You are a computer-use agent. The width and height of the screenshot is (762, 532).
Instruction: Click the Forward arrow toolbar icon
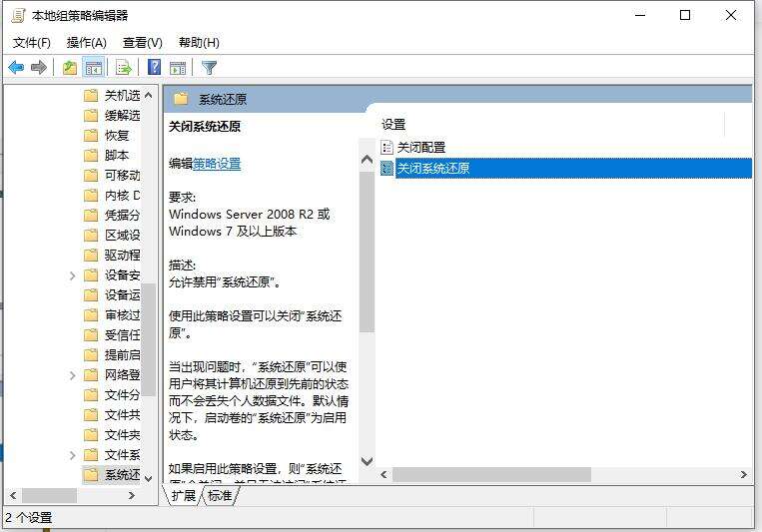[38, 67]
